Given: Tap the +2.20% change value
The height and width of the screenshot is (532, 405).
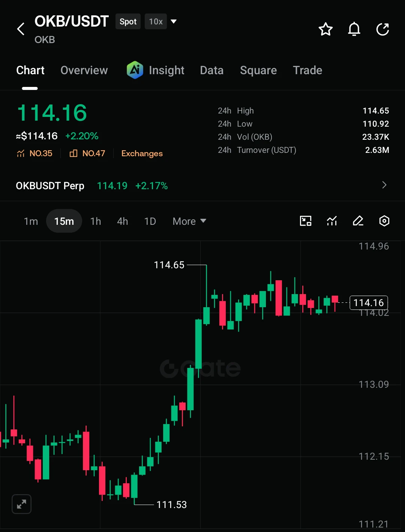Looking at the screenshot, I should (82, 136).
